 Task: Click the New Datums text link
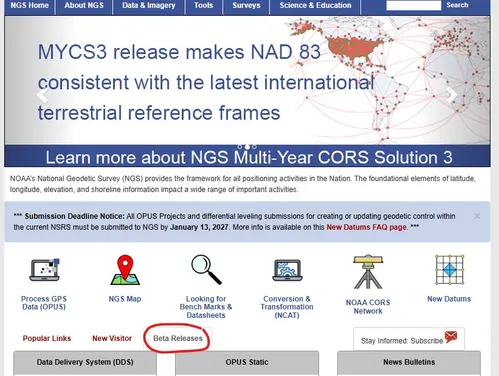click(449, 299)
